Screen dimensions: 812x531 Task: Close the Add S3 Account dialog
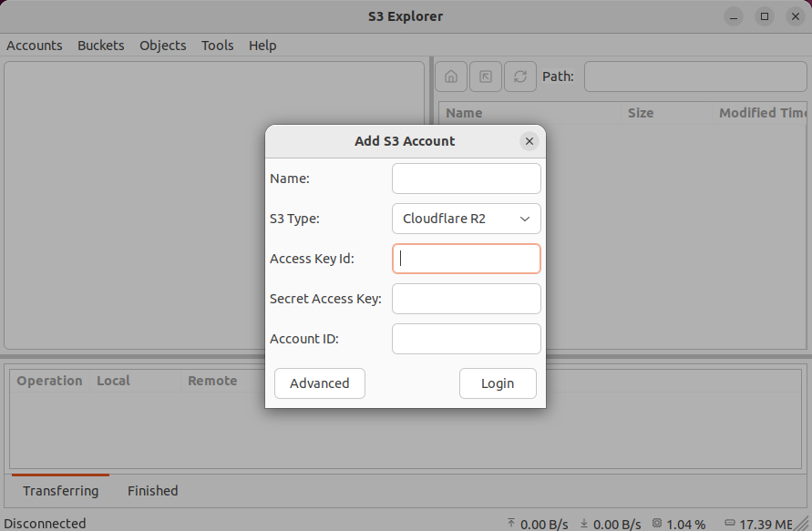point(529,141)
